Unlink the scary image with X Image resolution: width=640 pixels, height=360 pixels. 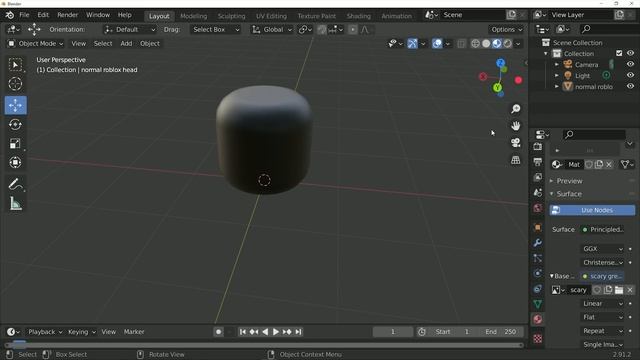pos(630,290)
